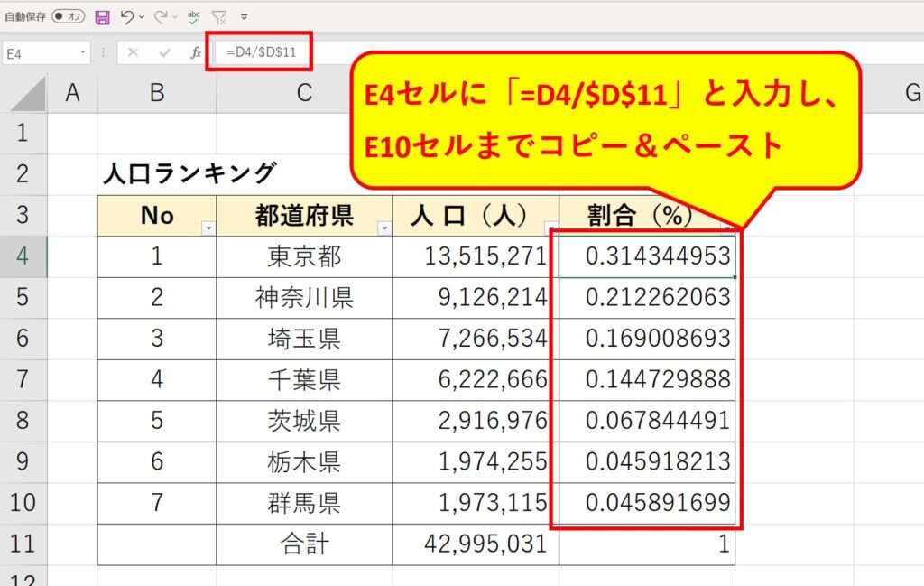Select the 合計 cell in row 11
The height and width of the screenshot is (586, 924).
pos(302,544)
